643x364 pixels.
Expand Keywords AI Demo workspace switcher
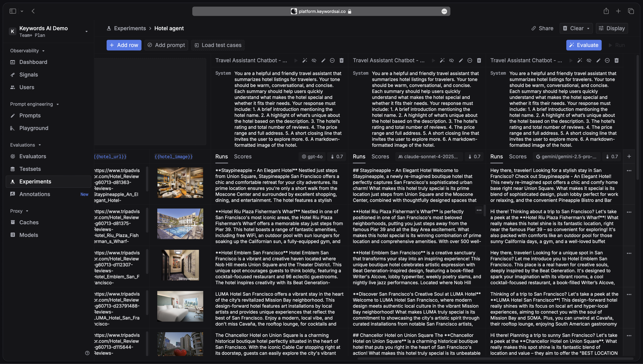click(87, 31)
